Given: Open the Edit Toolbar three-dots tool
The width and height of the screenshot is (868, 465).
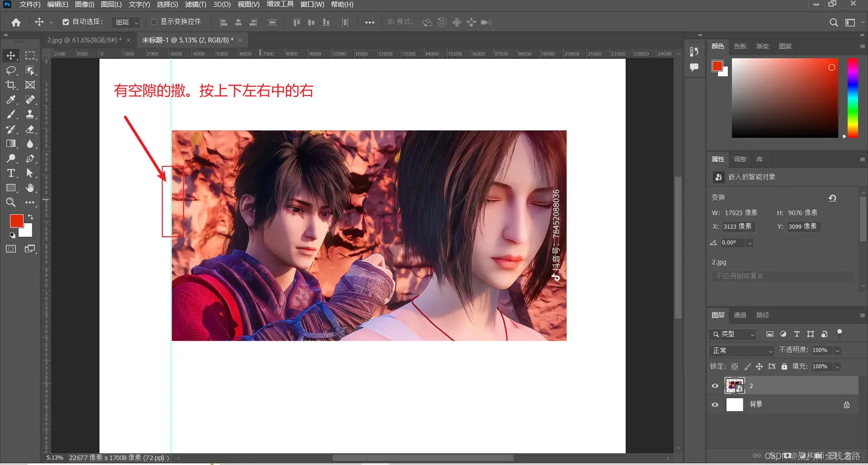Looking at the screenshot, I should [30, 203].
